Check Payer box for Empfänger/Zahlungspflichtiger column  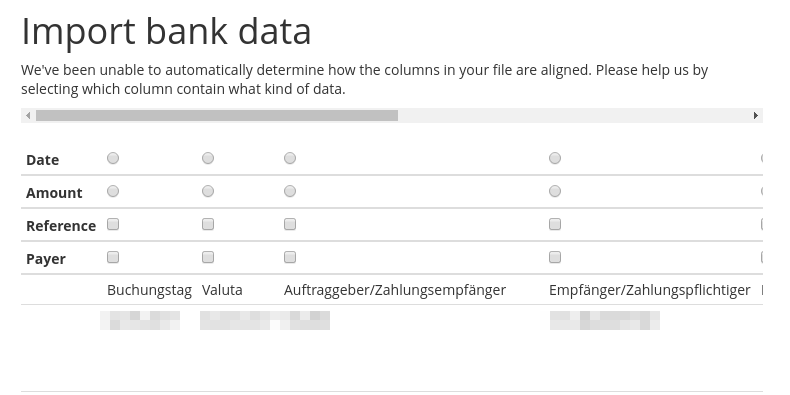(555, 257)
